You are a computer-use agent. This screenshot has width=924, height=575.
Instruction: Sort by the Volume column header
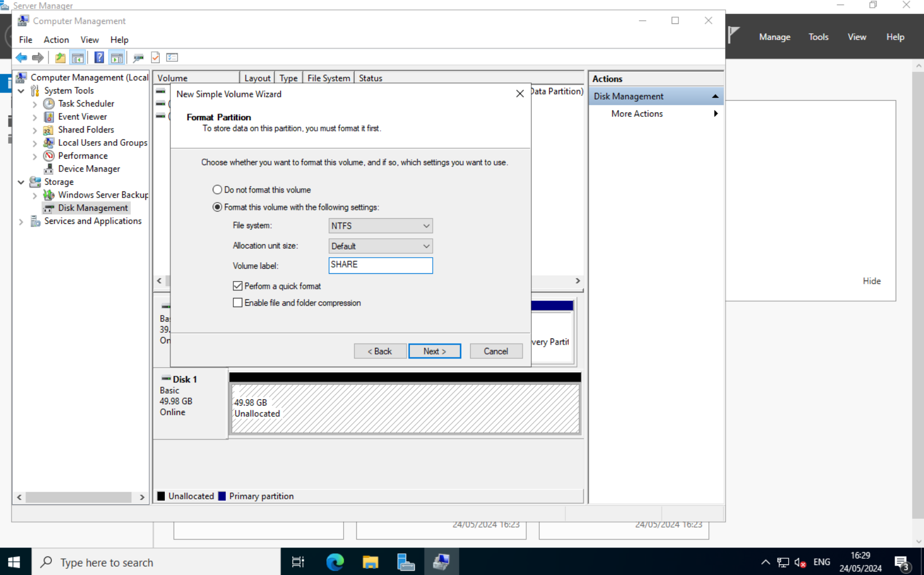[197, 78]
